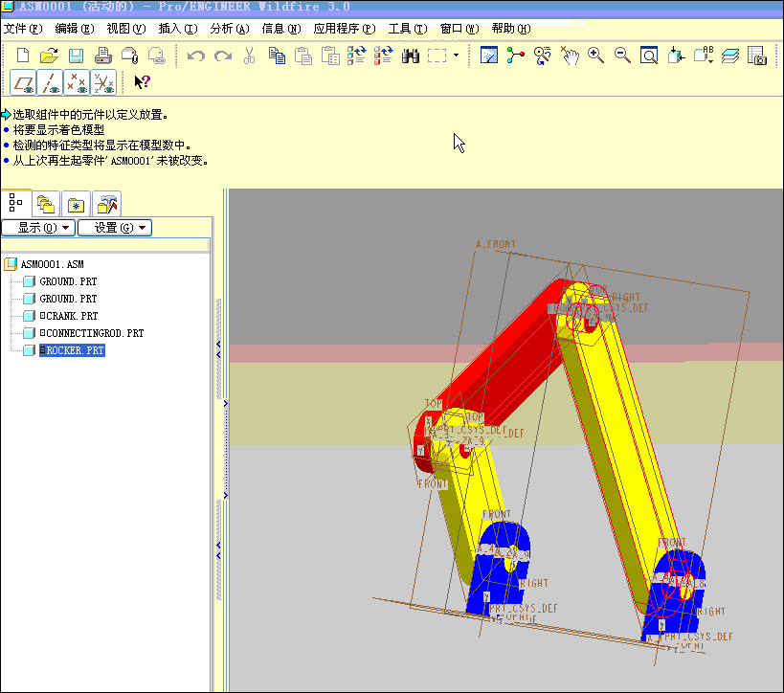Open reorient view icon
This screenshot has width=784, height=693.
click(676, 56)
